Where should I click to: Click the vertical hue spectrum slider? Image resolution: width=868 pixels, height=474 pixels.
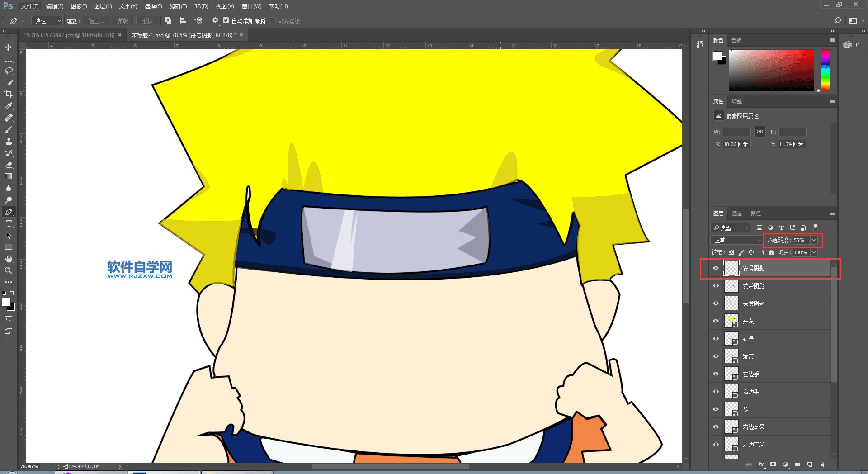tap(826, 70)
